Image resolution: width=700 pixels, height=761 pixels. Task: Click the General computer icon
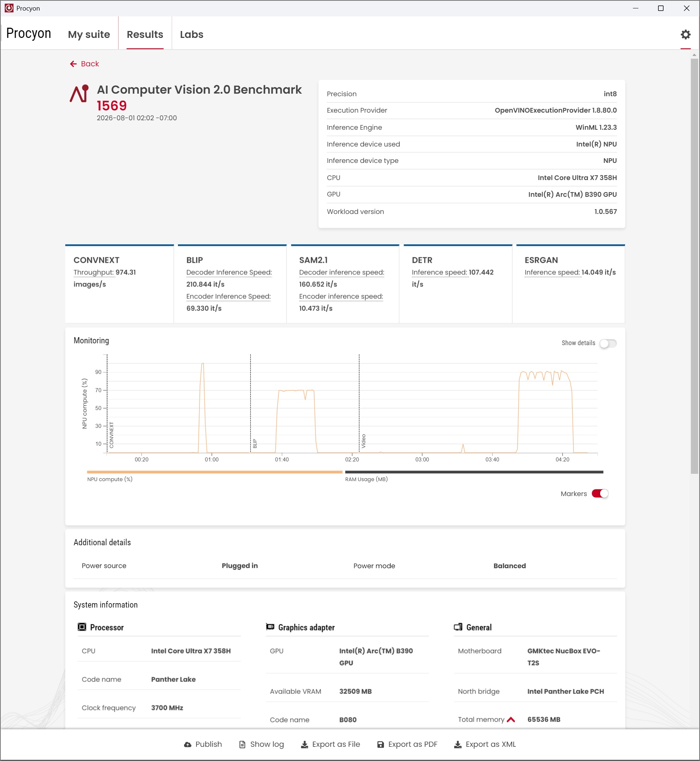pyautogui.click(x=458, y=627)
